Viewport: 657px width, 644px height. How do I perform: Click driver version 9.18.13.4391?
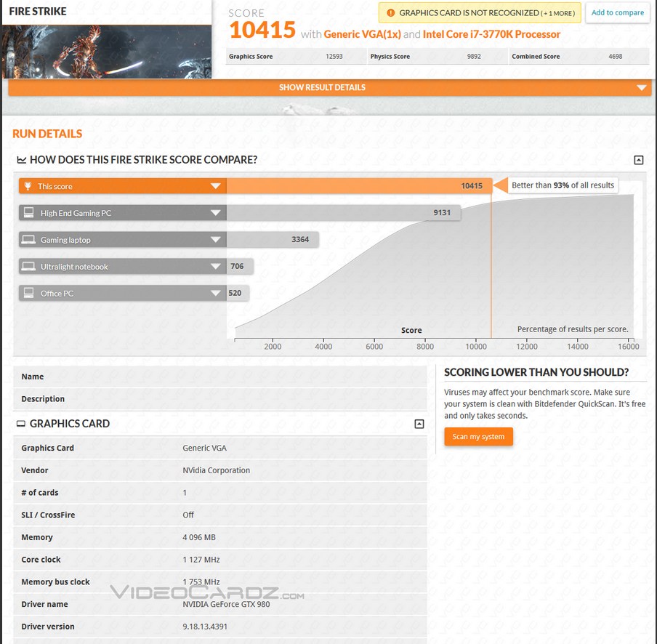coord(205,627)
